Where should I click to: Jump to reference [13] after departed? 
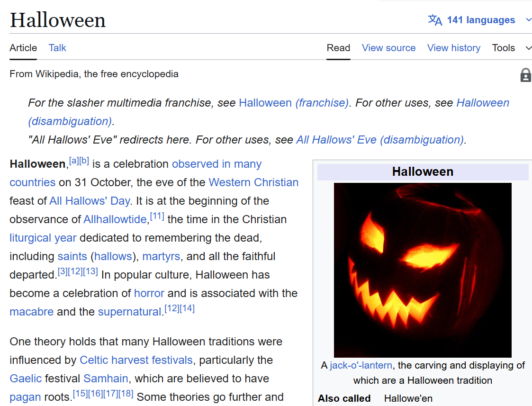pos(90,271)
